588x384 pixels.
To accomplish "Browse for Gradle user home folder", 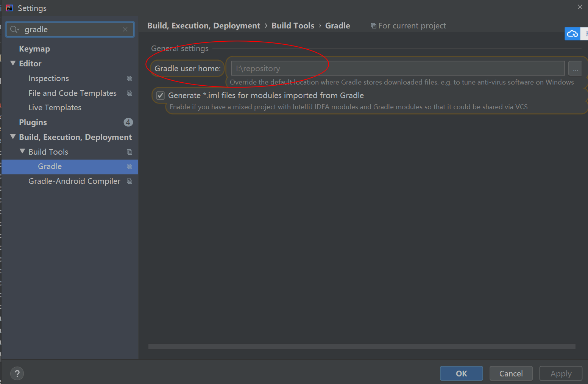I will coord(575,69).
